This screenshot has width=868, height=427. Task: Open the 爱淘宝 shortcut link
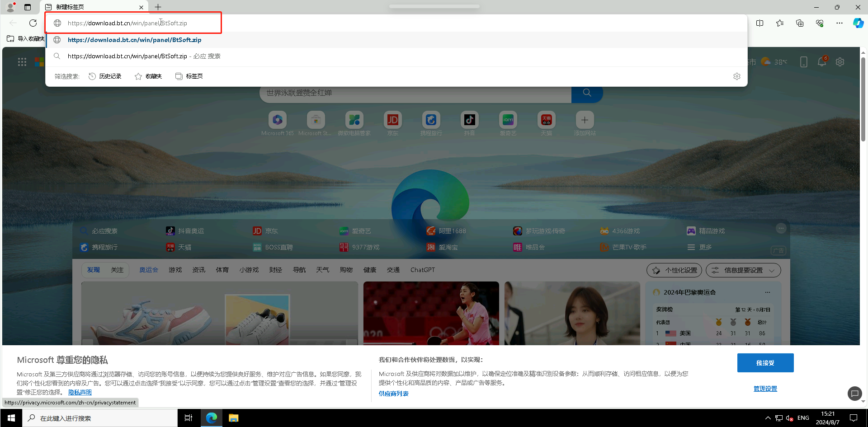pyautogui.click(x=442, y=247)
